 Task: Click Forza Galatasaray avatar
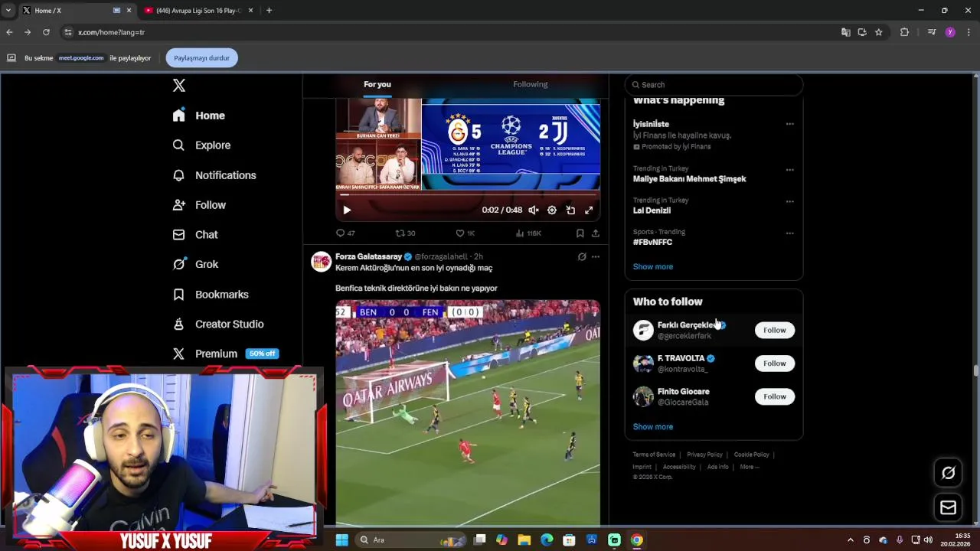321,262
